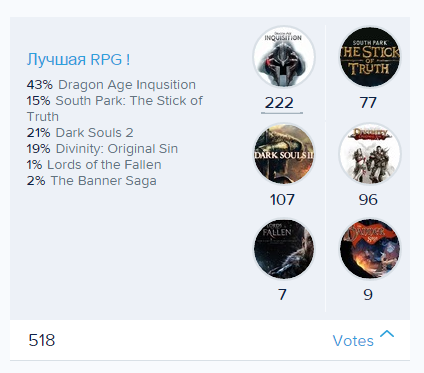Select the South Park Stick of Truth image
Image resolution: width=424 pixels, height=373 pixels.
tap(370, 57)
